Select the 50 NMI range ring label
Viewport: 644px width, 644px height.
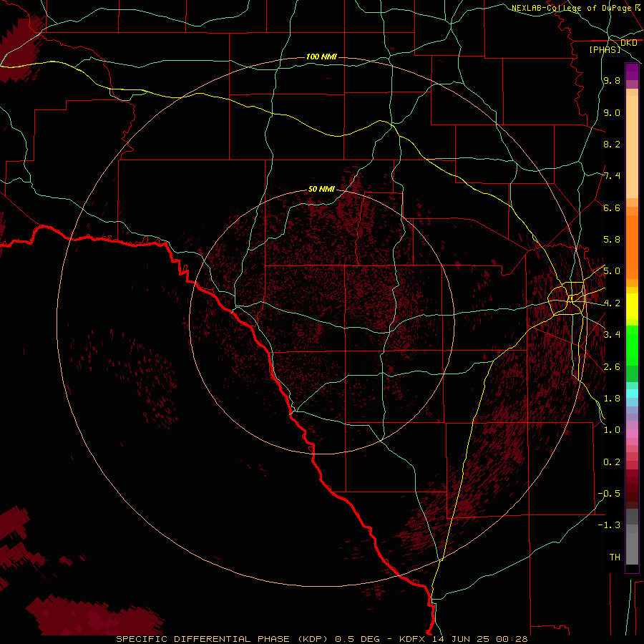click(321, 189)
